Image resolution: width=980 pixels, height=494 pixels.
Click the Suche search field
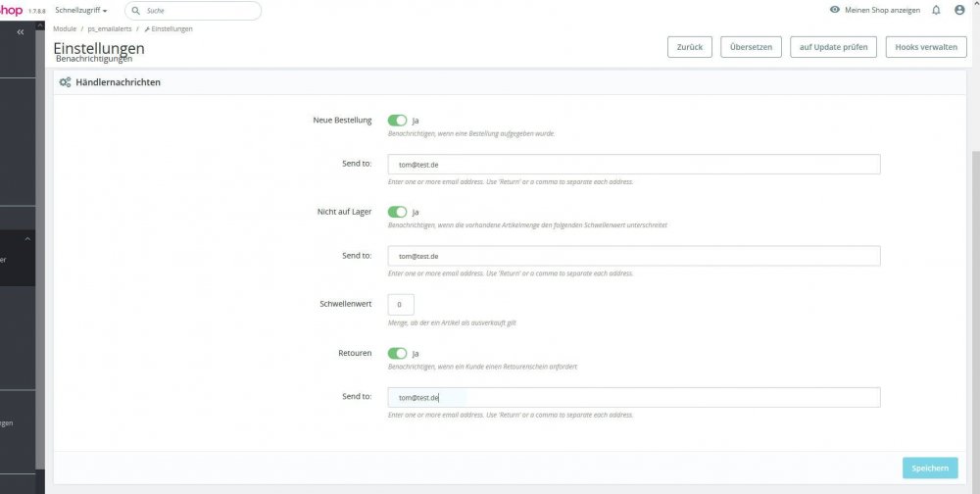tap(199, 10)
